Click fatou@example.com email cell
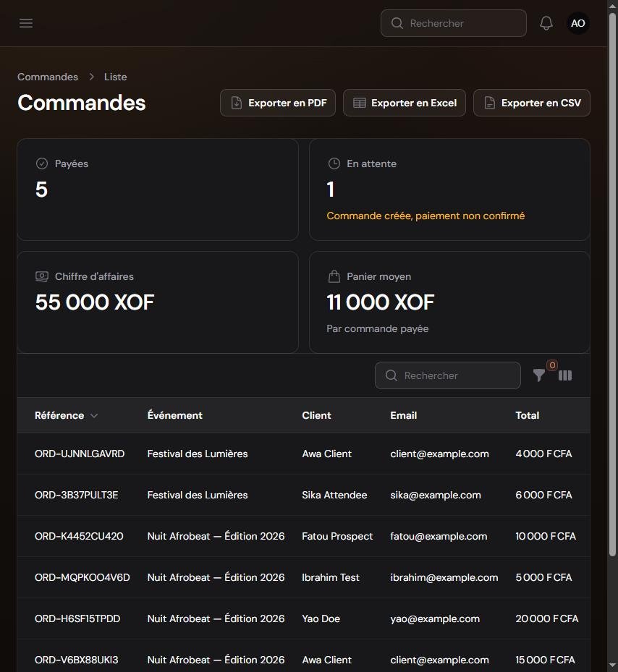This screenshot has width=618, height=672. [439, 536]
